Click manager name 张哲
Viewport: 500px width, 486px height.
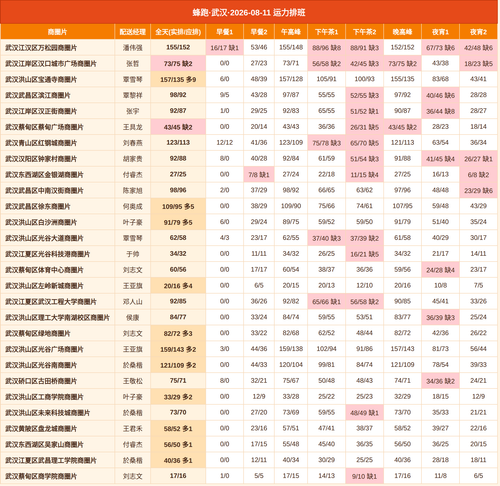click(133, 64)
